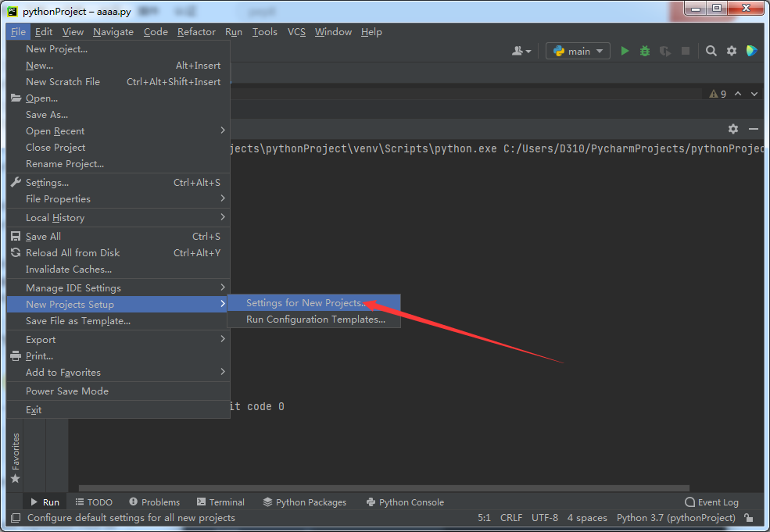Open the Navigate menu
770x532 pixels.
[113, 32]
